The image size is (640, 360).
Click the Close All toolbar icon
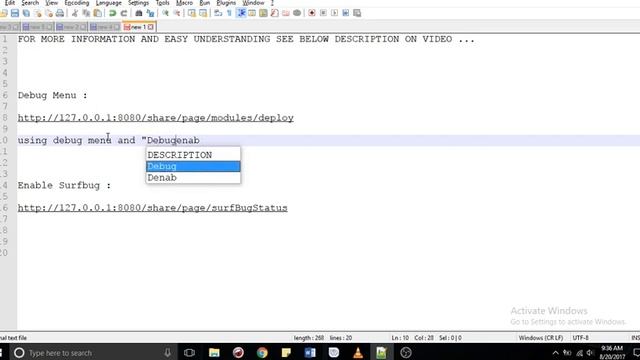click(49, 13)
